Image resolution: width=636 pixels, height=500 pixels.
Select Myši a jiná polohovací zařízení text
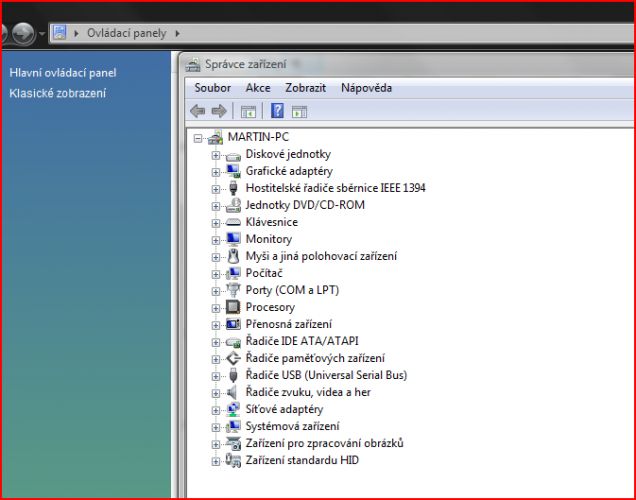click(321, 256)
